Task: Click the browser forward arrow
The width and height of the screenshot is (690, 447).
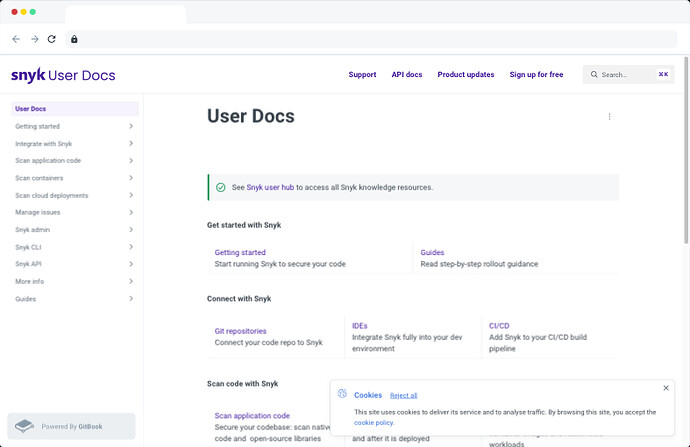Action: [x=35, y=39]
